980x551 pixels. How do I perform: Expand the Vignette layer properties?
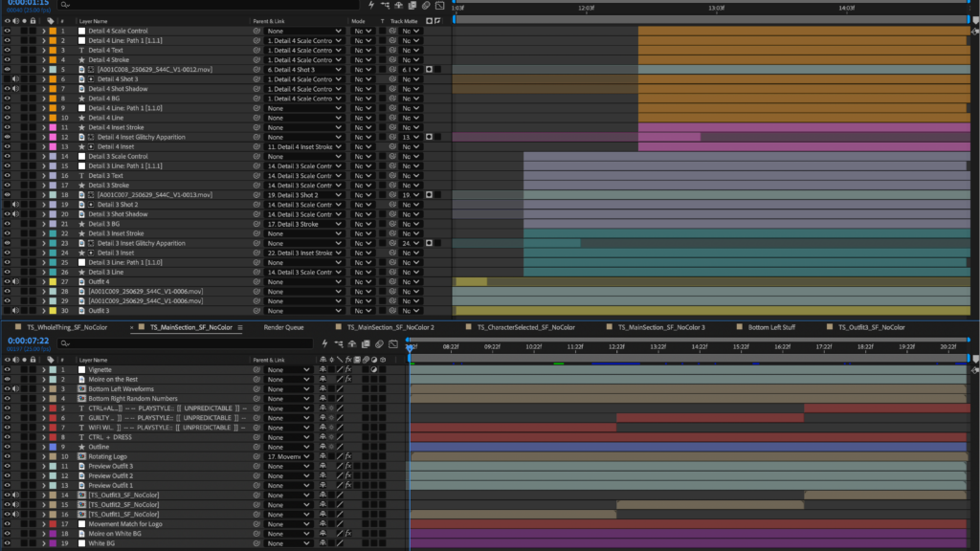(x=44, y=370)
